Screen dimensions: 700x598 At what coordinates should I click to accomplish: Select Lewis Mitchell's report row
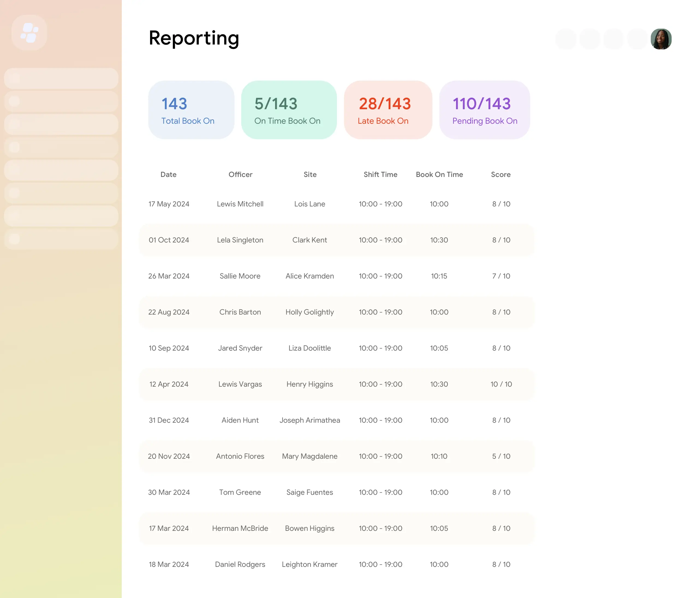coord(336,204)
